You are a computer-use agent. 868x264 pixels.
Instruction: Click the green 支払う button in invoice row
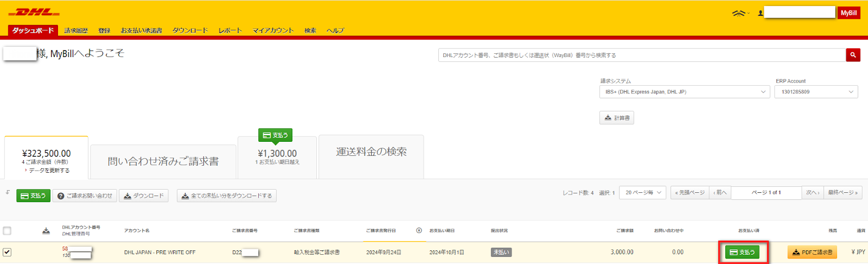pyautogui.click(x=743, y=252)
